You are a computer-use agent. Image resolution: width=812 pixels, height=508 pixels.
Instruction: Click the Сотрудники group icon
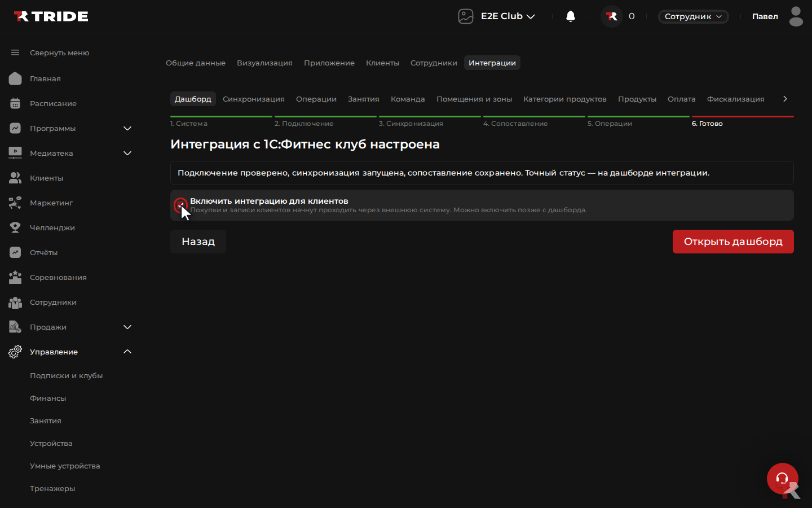coord(15,302)
